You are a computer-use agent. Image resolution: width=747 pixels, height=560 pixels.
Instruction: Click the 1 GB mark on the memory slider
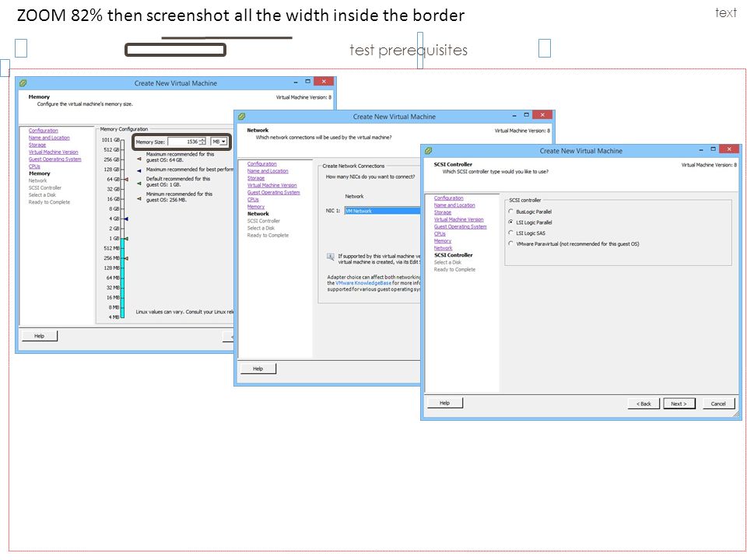[114, 239]
